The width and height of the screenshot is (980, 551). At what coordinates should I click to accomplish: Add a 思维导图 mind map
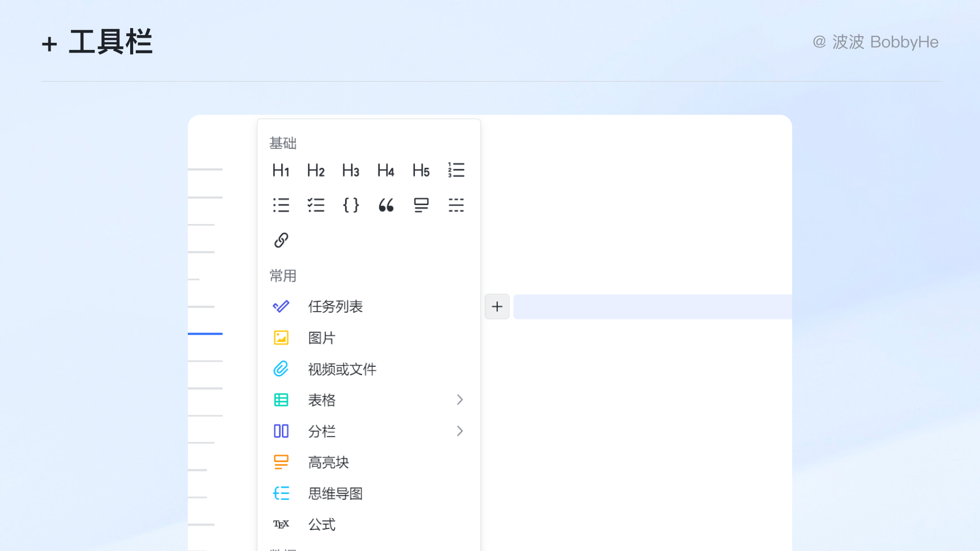(335, 493)
